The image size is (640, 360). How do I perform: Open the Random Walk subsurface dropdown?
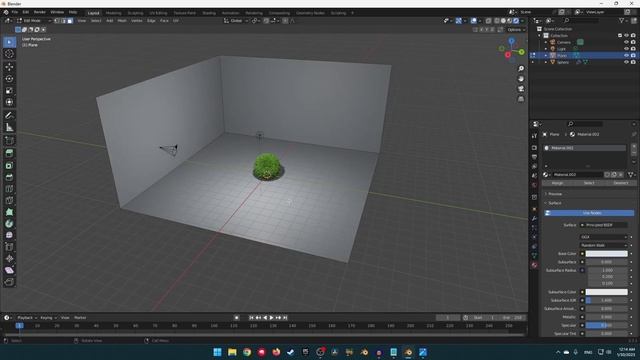click(x=603, y=245)
